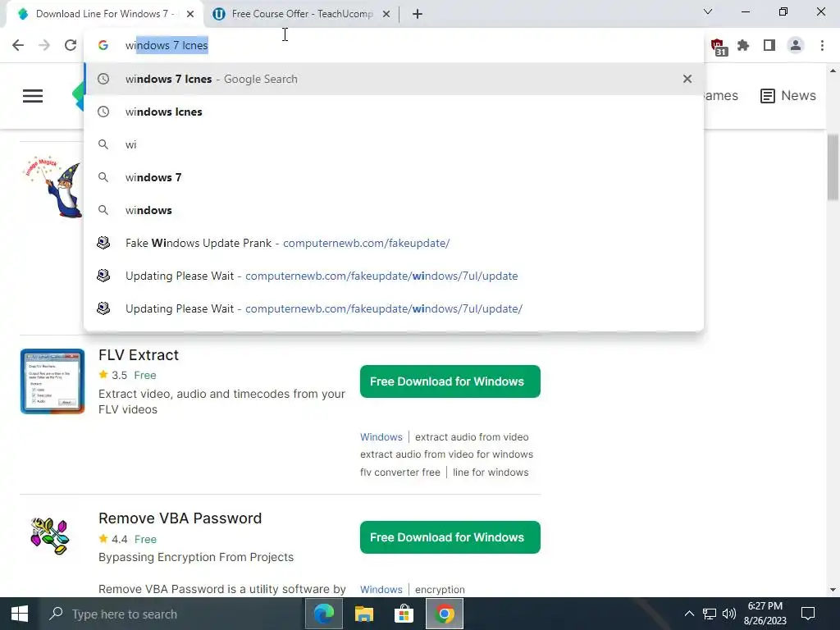Click the FLV Extract app thumbnail

tap(52, 381)
